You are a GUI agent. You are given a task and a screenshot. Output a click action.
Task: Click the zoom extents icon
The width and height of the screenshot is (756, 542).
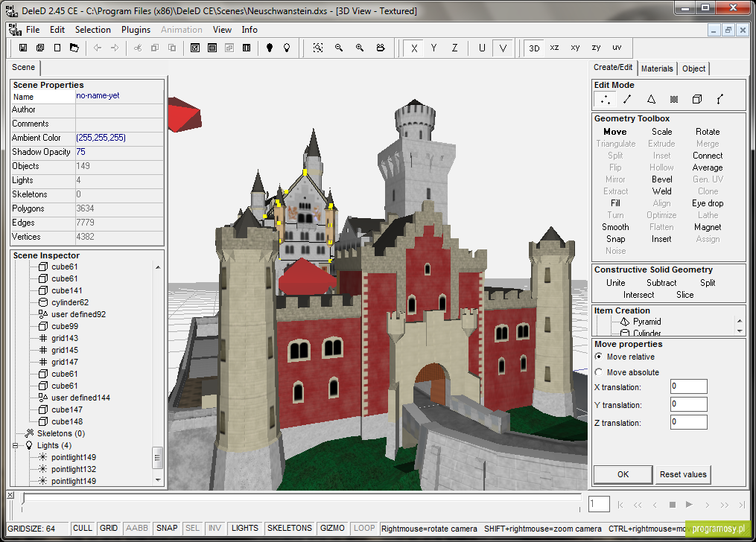click(x=318, y=48)
